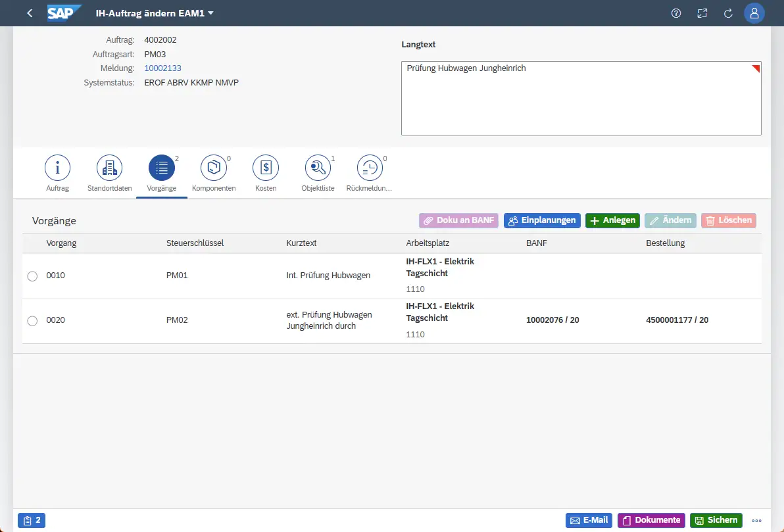Viewport: 784px width, 532px height.
Task: Switch to the Auftrag info tab
Action: coord(58,174)
